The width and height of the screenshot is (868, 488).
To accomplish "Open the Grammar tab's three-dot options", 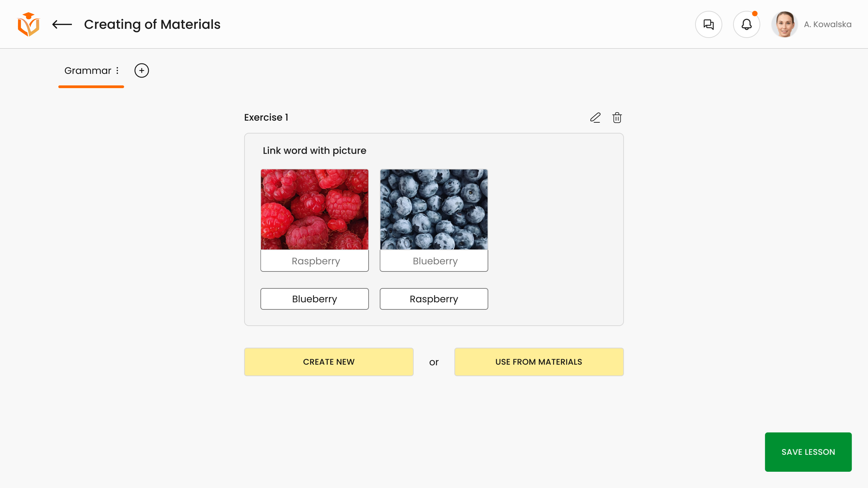I will pos(117,70).
